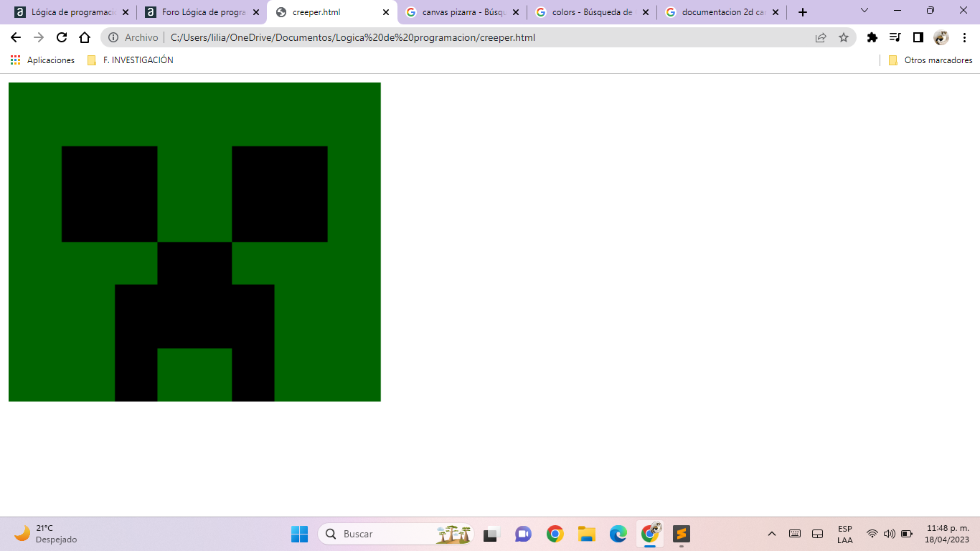Open the Chat app on taskbar

click(x=523, y=534)
